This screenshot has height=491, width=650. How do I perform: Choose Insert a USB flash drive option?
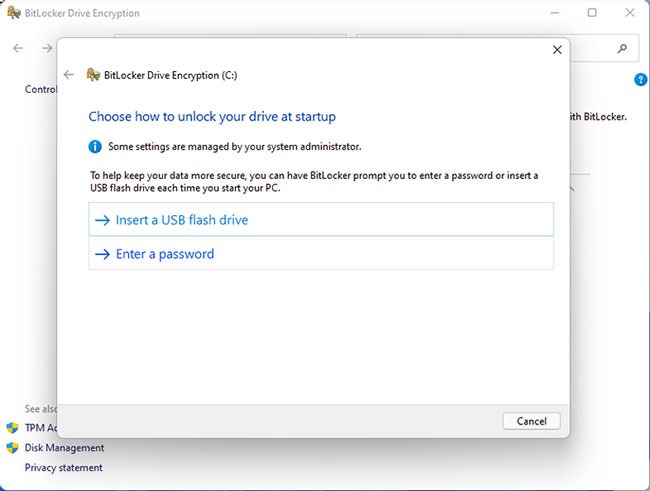(x=321, y=219)
